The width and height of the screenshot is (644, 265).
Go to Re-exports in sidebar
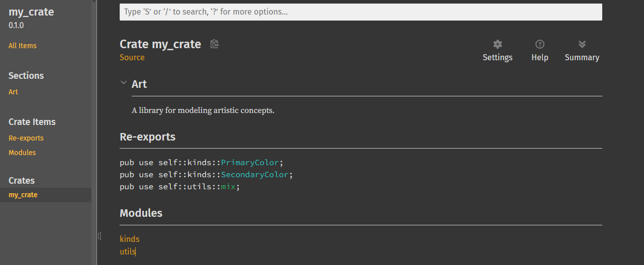(x=26, y=138)
